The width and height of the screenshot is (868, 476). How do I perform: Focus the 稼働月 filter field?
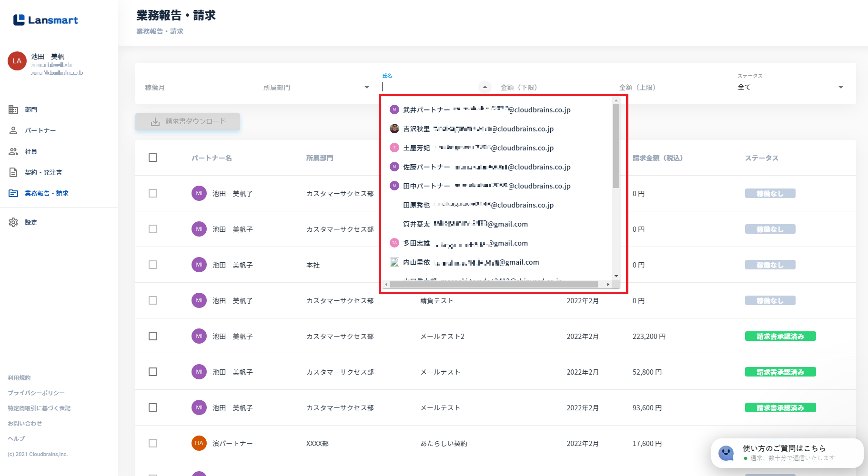point(199,88)
